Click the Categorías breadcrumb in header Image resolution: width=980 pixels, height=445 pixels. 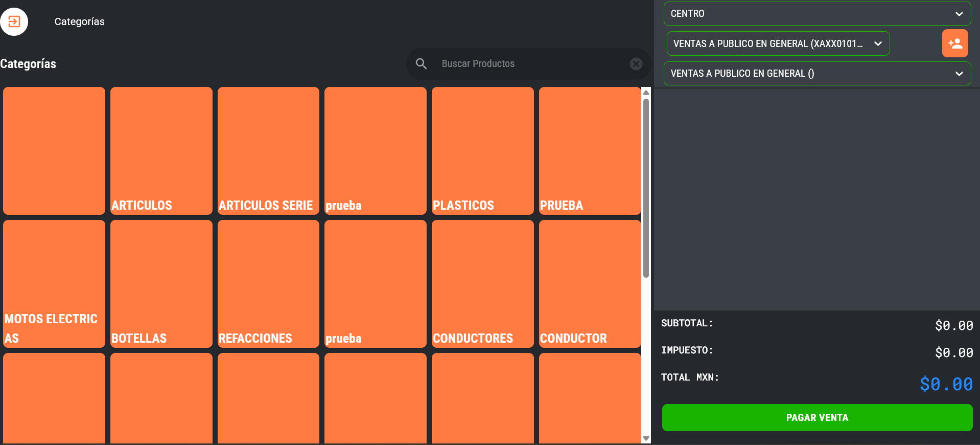pyautogui.click(x=79, y=21)
